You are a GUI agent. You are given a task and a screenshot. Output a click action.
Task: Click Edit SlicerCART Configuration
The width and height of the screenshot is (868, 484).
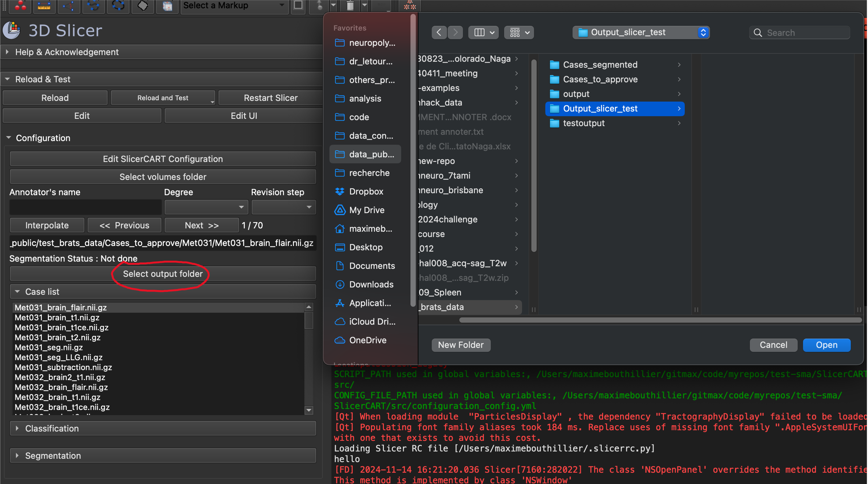[163, 159]
